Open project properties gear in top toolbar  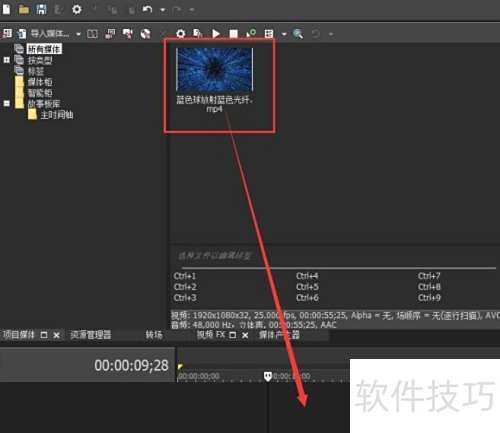pyautogui.click(x=77, y=9)
